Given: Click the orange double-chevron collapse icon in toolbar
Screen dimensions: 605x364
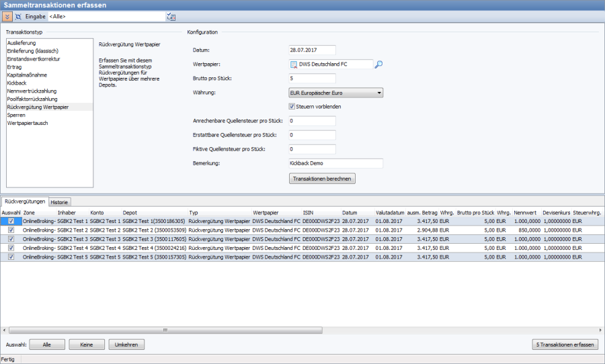Looking at the screenshot, I should (7, 15).
